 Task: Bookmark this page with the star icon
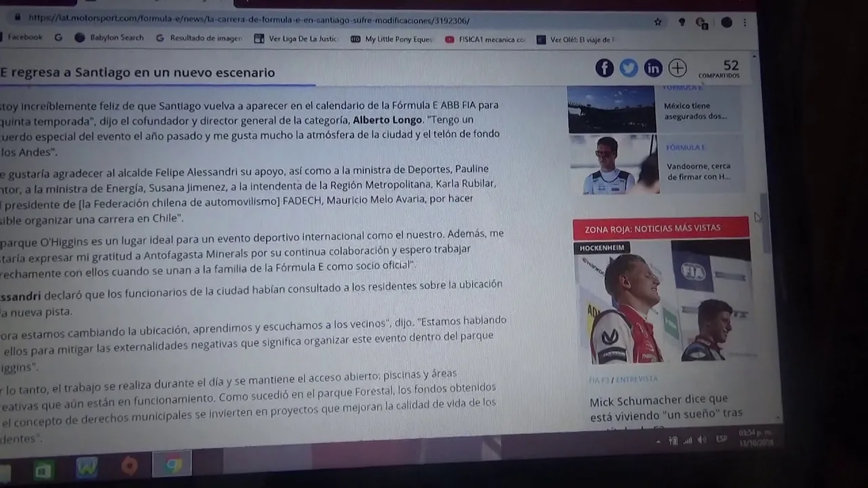click(658, 22)
